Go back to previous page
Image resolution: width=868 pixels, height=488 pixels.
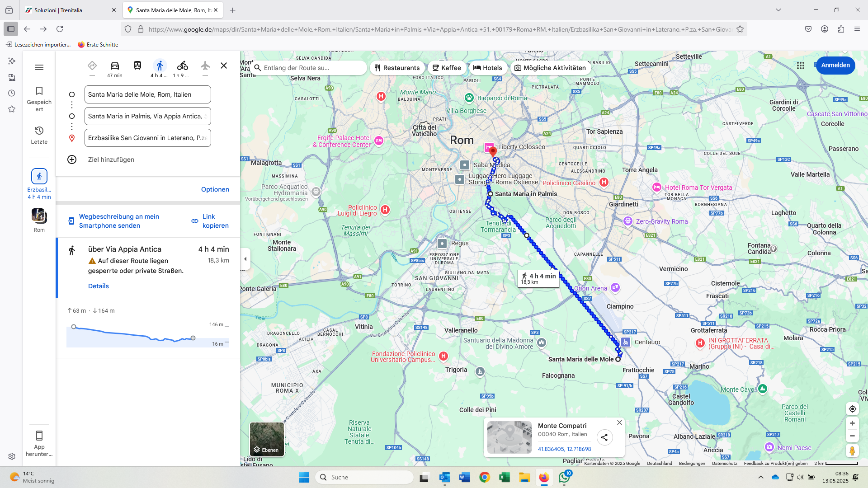click(x=27, y=29)
